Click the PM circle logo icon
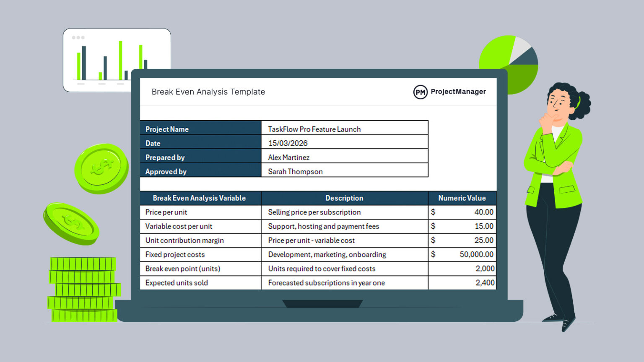The height and width of the screenshot is (362, 644). 420,91
